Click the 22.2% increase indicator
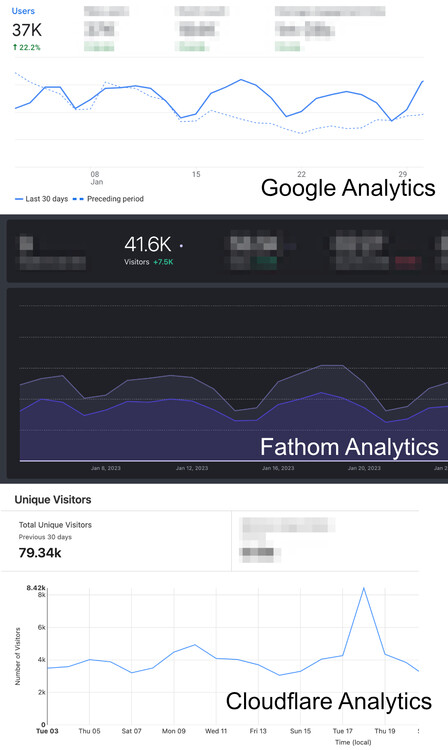 pos(26,47)
